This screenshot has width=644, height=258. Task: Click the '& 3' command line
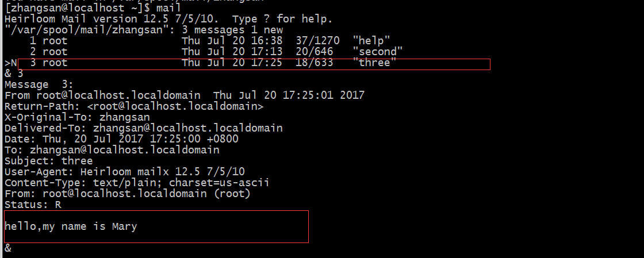(14, 74)
